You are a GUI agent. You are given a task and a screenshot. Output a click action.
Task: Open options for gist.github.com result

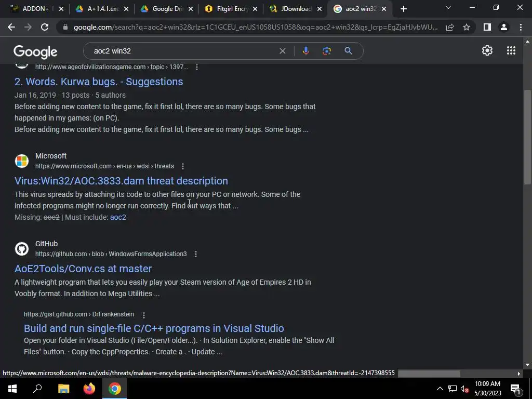click(144, 315)
